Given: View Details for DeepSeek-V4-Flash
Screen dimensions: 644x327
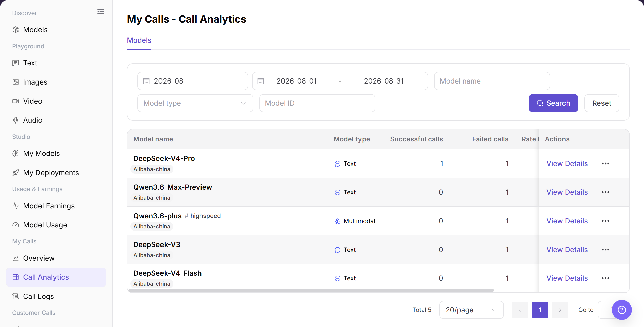Looking at the screenshot, I should pyautogui.click(x=567, y=278).
